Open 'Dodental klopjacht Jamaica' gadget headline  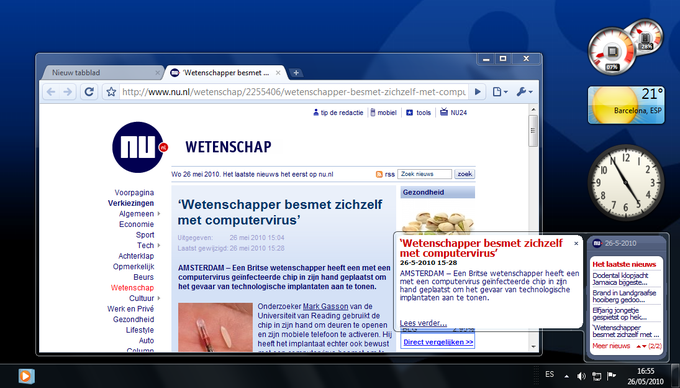pyautogui.click(x=621, y=279)
